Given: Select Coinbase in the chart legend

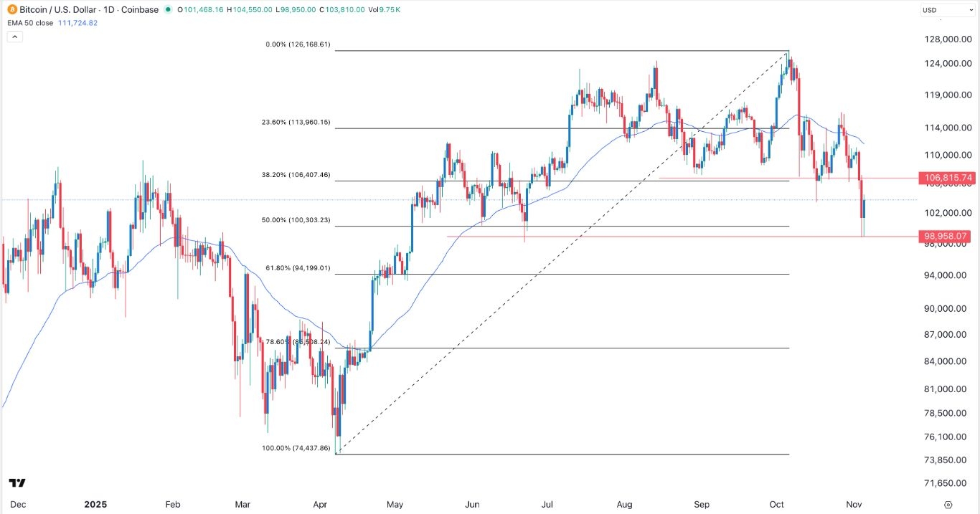Looking at the screenshot, I should pos(141,9).
